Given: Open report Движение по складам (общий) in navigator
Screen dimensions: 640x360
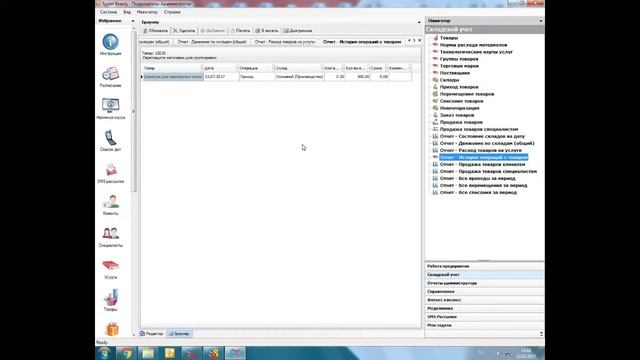Looking at the screenshot, I should [487, 143].
